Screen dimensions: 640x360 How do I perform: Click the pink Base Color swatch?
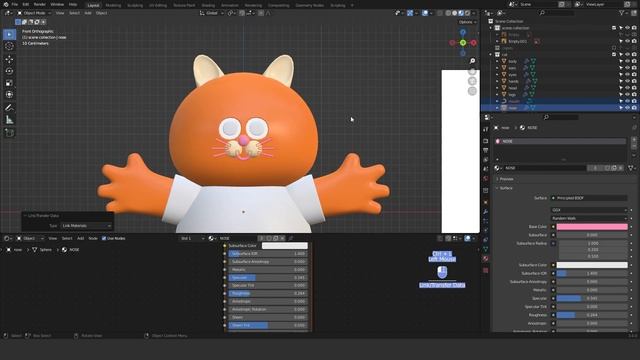(x=592, y=227)
